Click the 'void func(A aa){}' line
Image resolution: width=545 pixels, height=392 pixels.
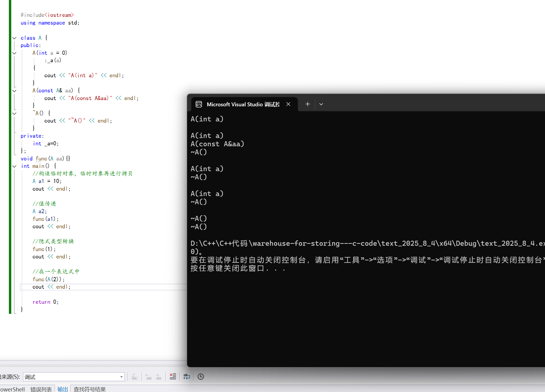pos(45,159)
